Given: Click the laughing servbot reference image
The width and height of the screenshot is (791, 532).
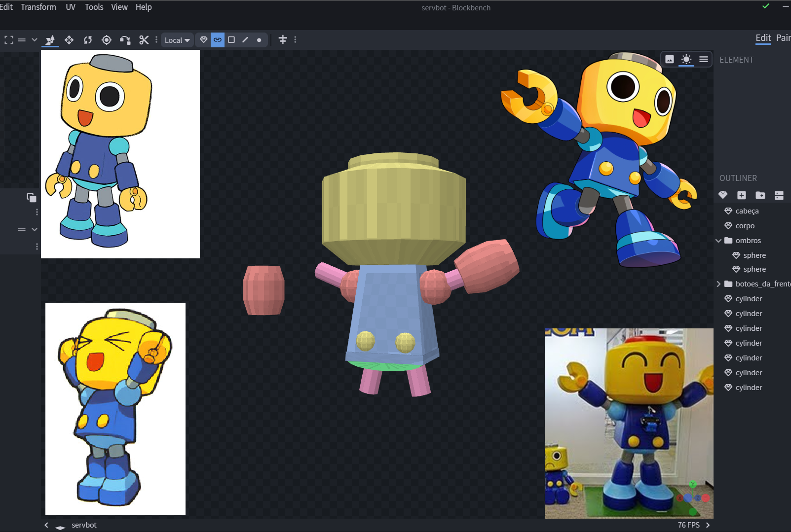Looking at the screenshot, I should click(x=115, y=409).
